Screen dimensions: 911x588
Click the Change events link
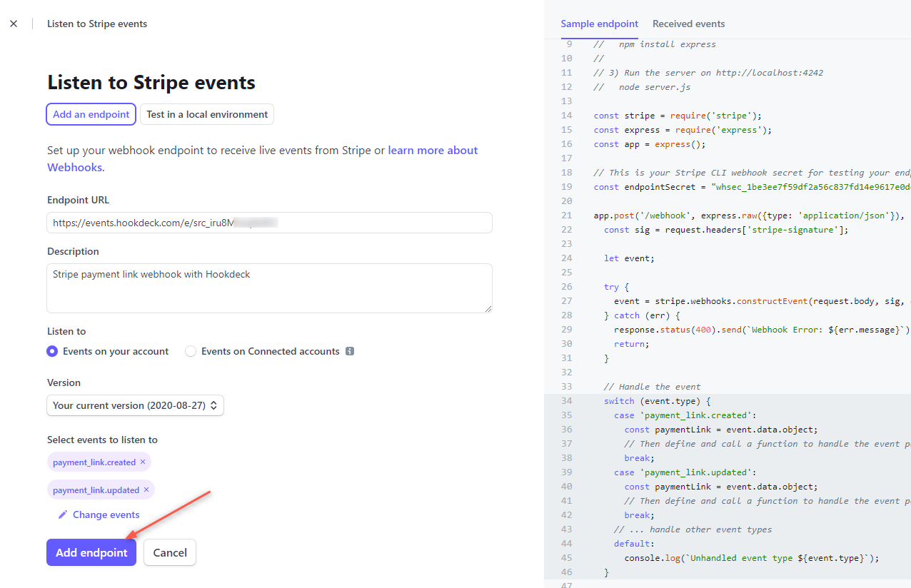(x=106, y=514)
